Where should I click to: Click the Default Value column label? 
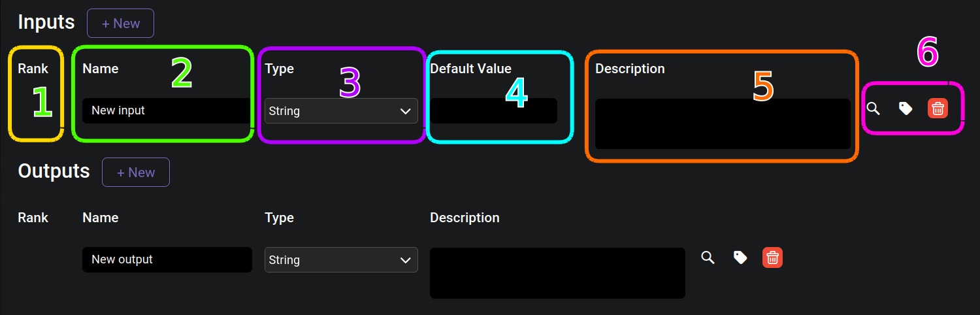(470, 69)
